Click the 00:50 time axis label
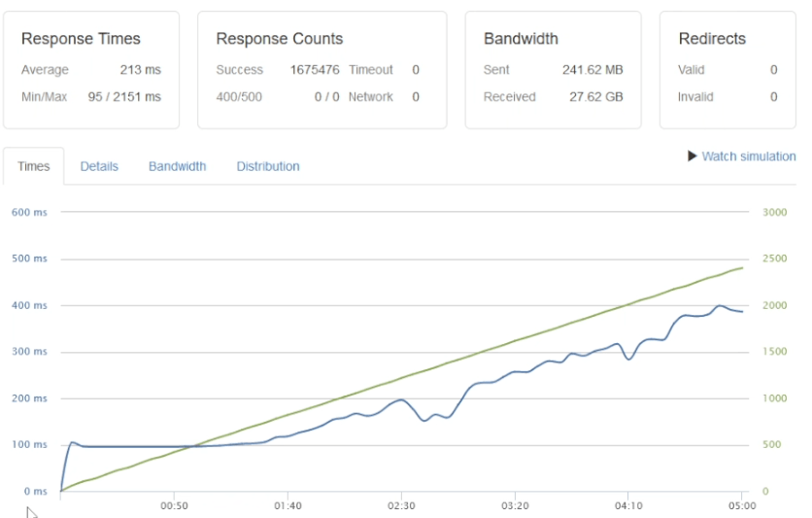The image size is (812, 518). tap(174, 506)
